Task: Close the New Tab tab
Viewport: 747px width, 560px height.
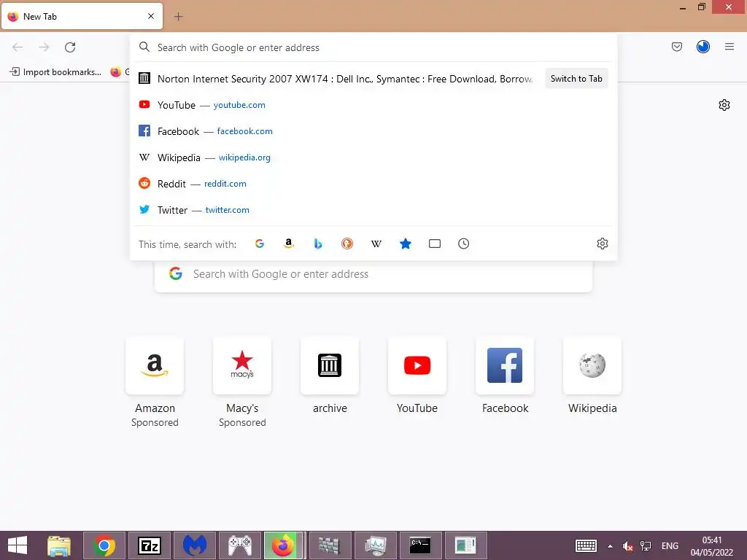Action: (x=151, y=16)
